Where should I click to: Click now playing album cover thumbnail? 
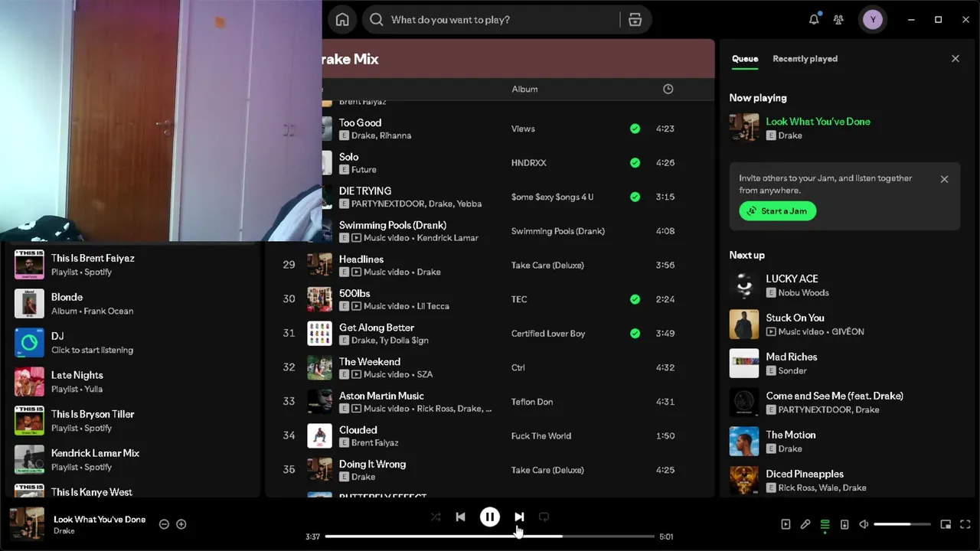tap(28, 524)
